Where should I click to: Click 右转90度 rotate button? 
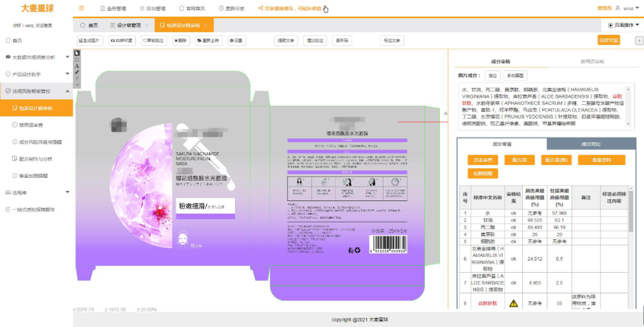click(122, 40)
